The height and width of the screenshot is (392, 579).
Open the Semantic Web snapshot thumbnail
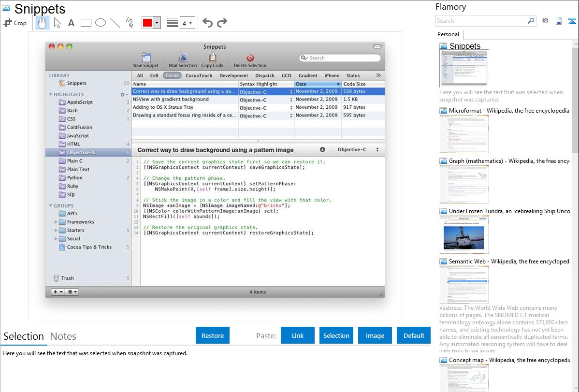(464, 285)
